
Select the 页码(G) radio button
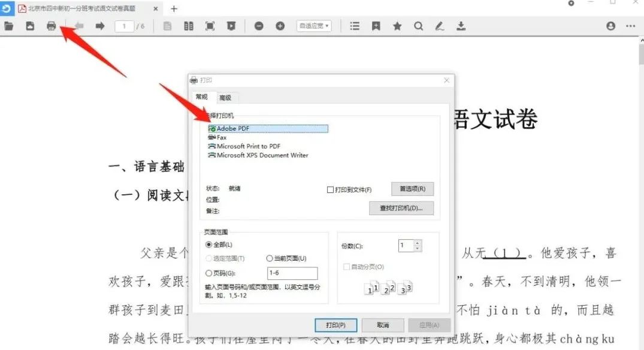click(208, 273)
